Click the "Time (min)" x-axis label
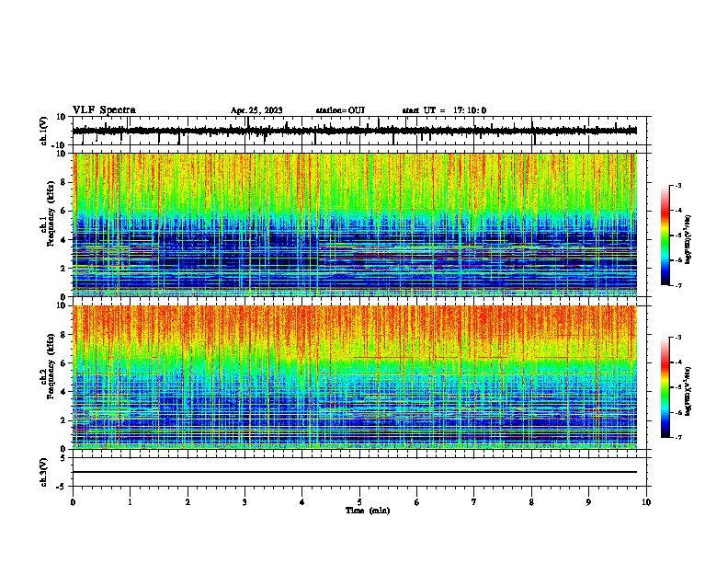728x563 pixels. (x=368, y=511)
